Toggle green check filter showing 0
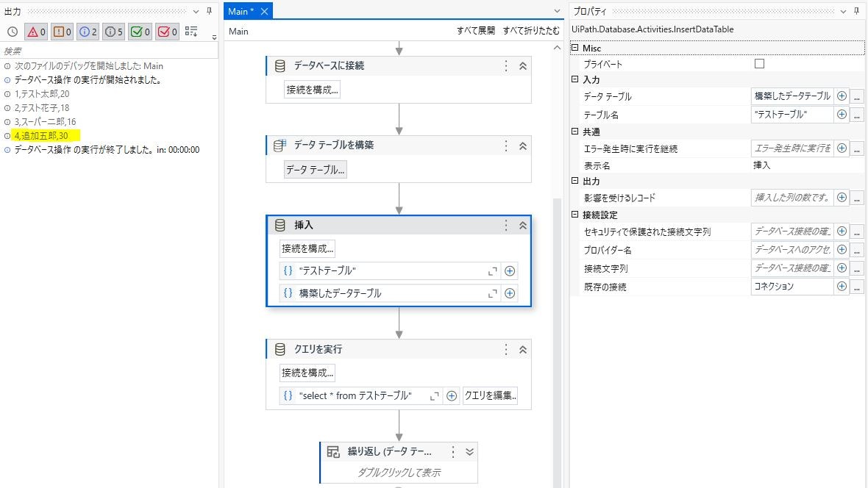This screenshot has height=488, width=868. (140, 32)
